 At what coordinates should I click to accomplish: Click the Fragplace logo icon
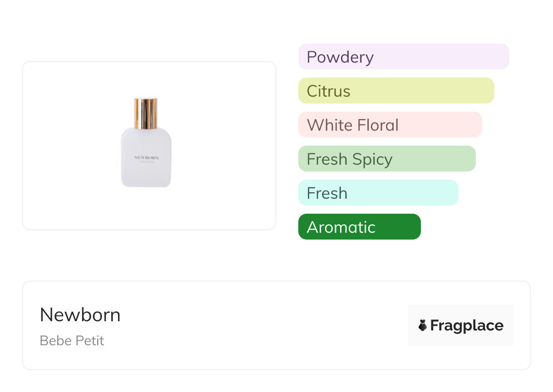click(x=423, y=325)
